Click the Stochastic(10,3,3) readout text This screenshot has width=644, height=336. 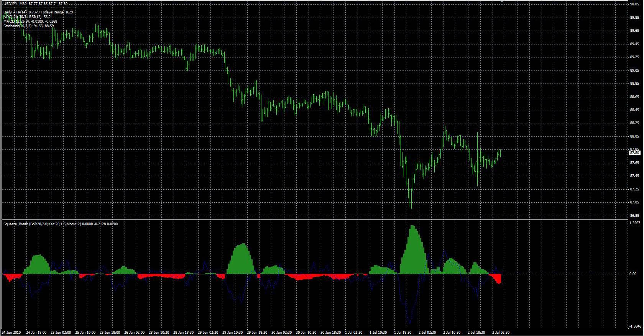28,26
